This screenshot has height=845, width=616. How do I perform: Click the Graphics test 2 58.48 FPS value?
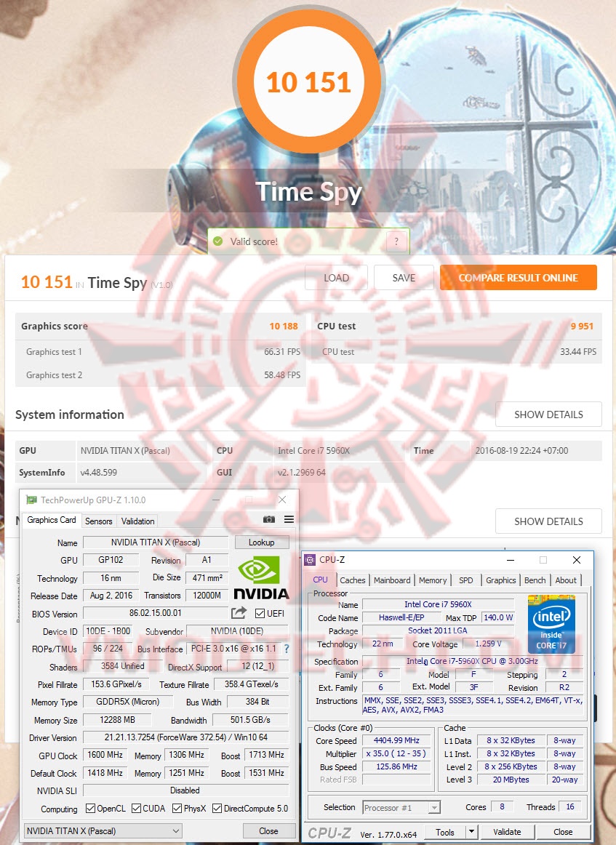[282, 375]
